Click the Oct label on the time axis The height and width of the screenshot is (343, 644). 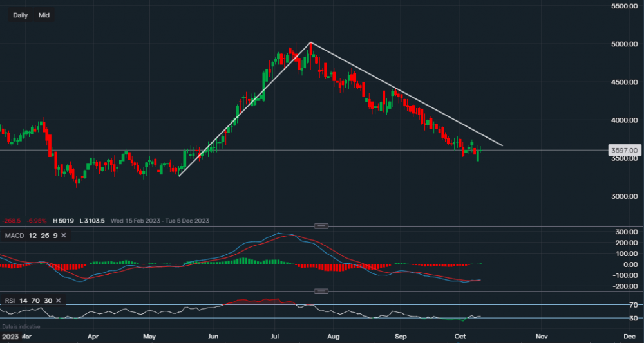[460, 336]
